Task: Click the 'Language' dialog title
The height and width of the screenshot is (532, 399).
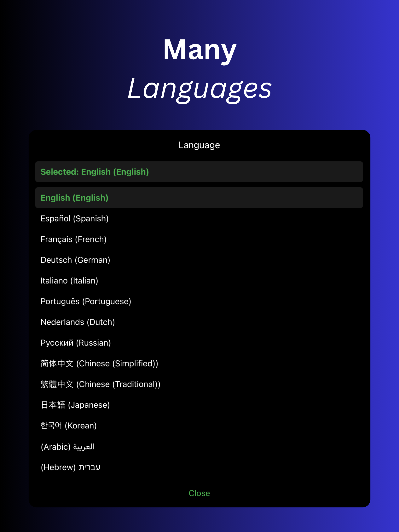Action: [x=199, y=145]
